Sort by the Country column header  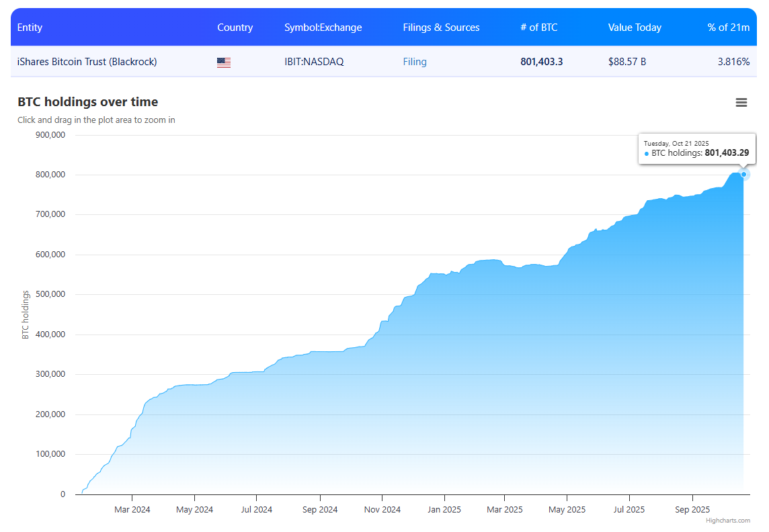(x=235, y=28)
